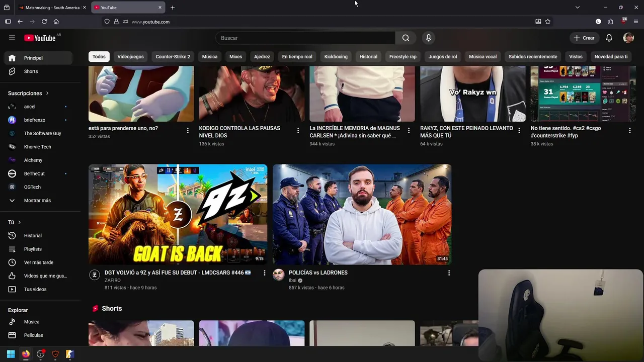
Task: Open GOAT IS BACK video thumbnail
Action: point(178,215)
